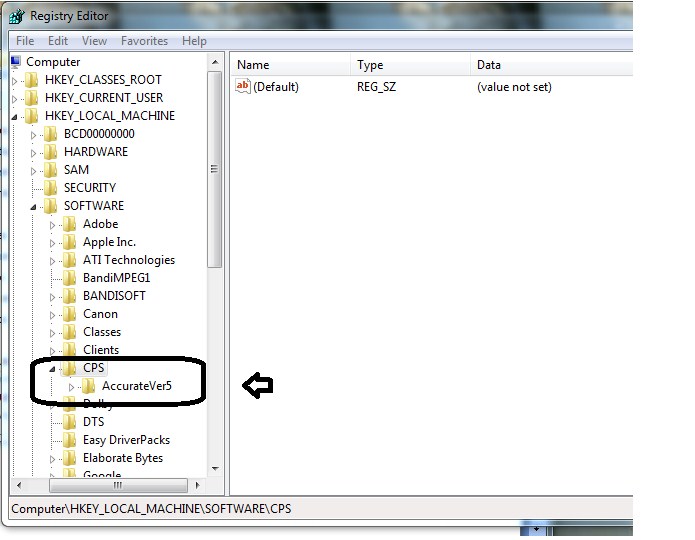Click the Adobe key folder icon
This screenshot has width=695, height=540.
[69, 224]
